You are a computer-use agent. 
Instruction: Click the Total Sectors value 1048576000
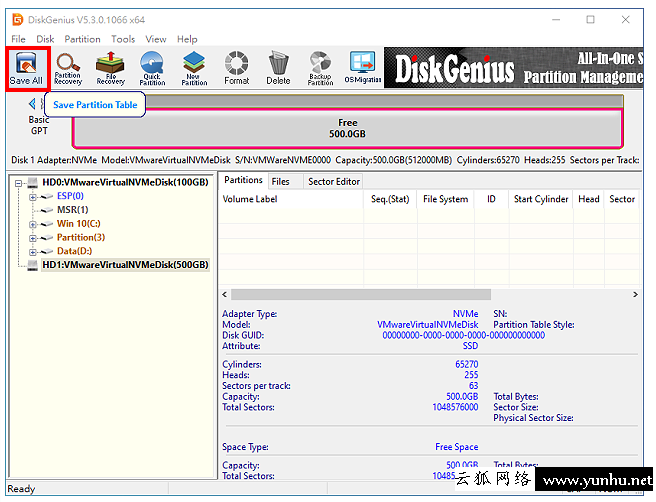click(455, 407)
